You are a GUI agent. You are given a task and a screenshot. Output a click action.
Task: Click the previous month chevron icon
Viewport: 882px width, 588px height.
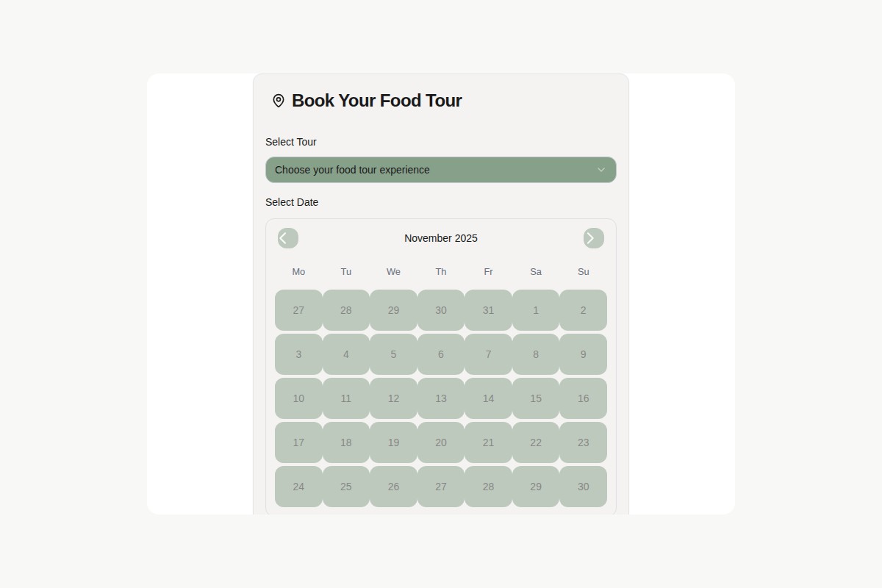(x=288, y=238)
